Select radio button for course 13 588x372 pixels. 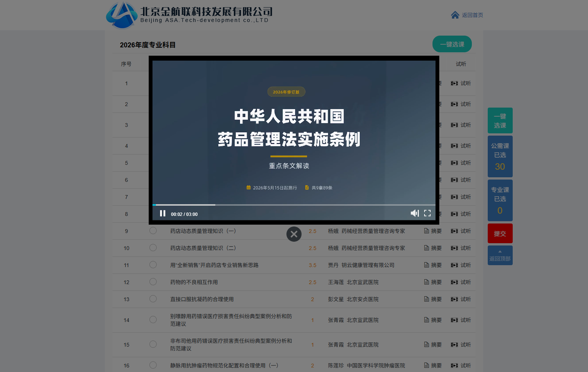pos(153,299)
